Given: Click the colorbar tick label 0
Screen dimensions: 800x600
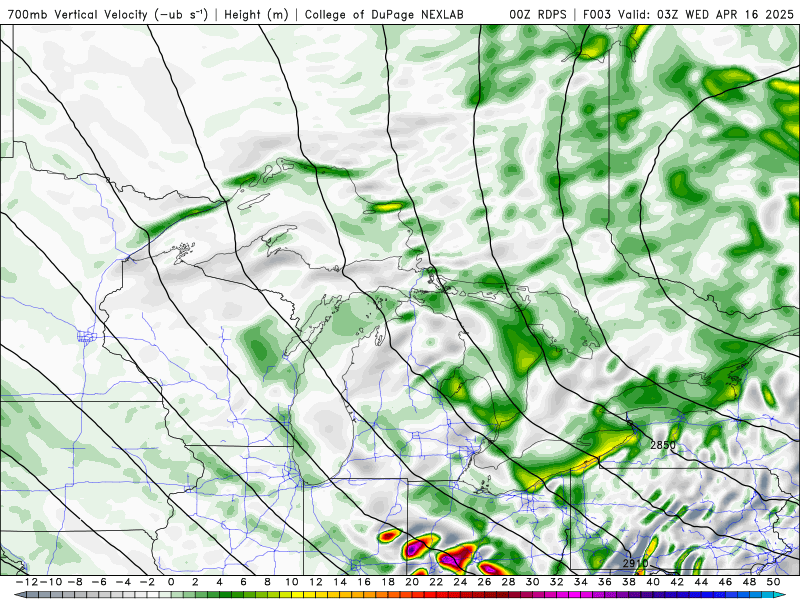Looking at the screenshot, I should [171, 582].
